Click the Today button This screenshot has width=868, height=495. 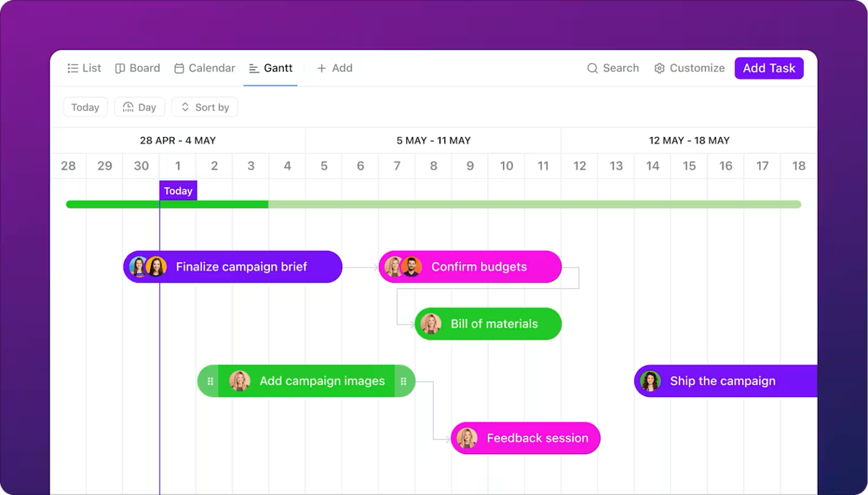[x=85, y=107]
